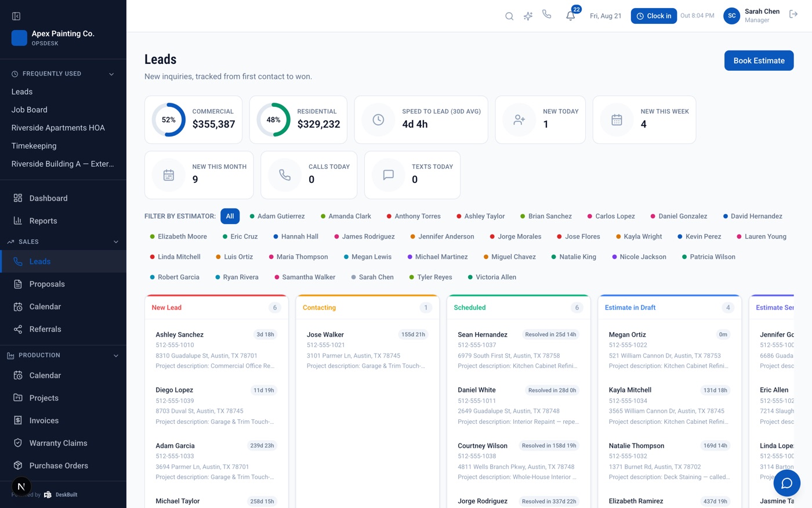Open the Megan Ortiz lead card
This screenshot has width=812, height=508.
669,350
